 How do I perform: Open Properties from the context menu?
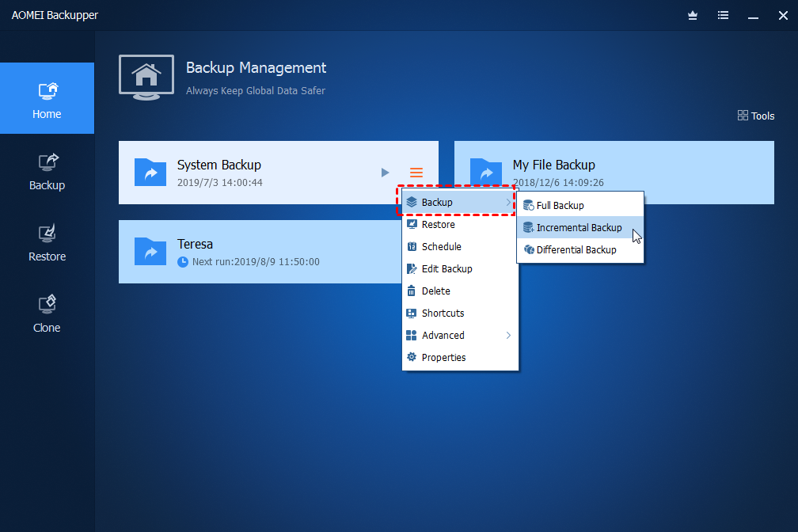tap(460, 357)
